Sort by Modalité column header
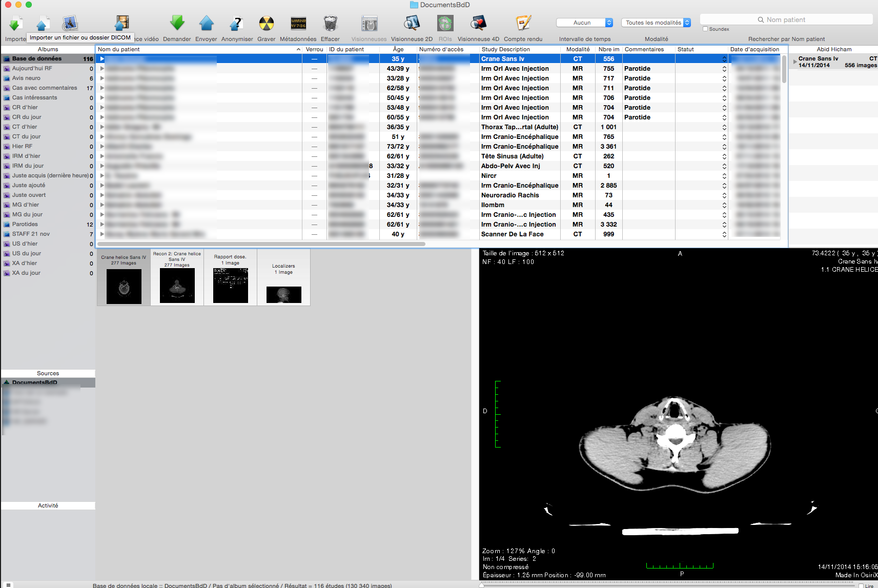The width and height of the screenshot is (878, 588). click(578, 50)
